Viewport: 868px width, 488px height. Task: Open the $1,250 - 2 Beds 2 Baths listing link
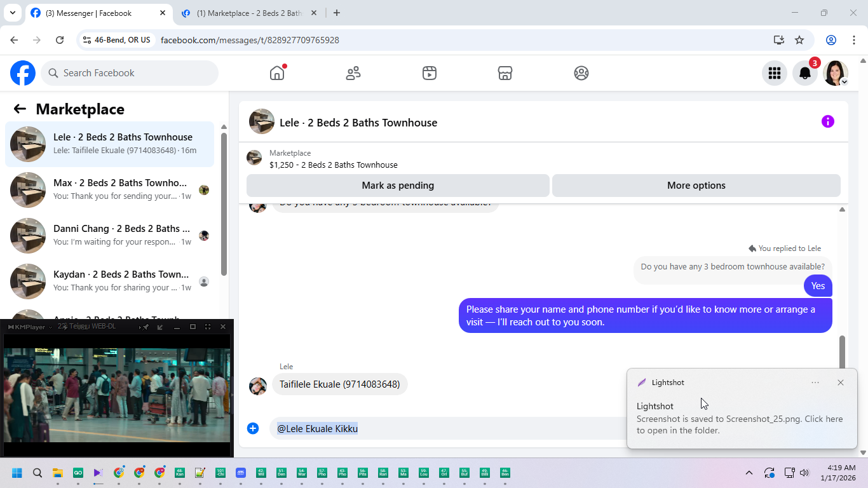click(x=333, y=165)
